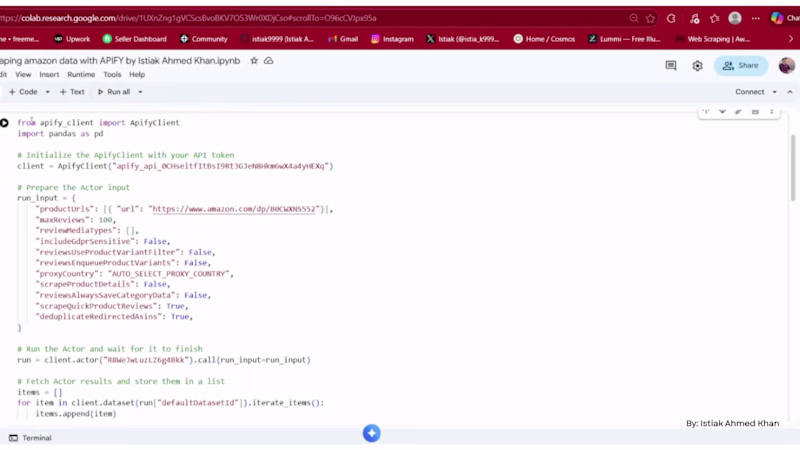
Task: Open the Instagram bookmark
Action: coord(392,39)
